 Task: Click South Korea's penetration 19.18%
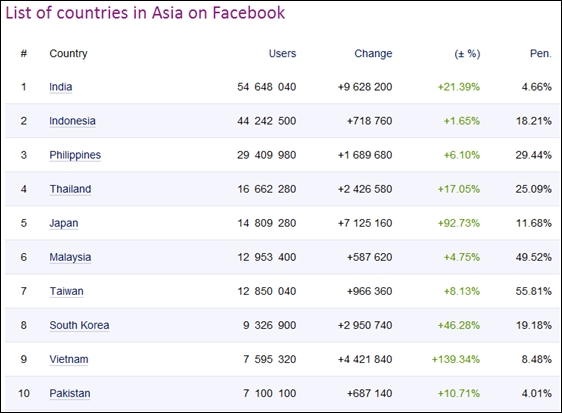click(534, 325)
